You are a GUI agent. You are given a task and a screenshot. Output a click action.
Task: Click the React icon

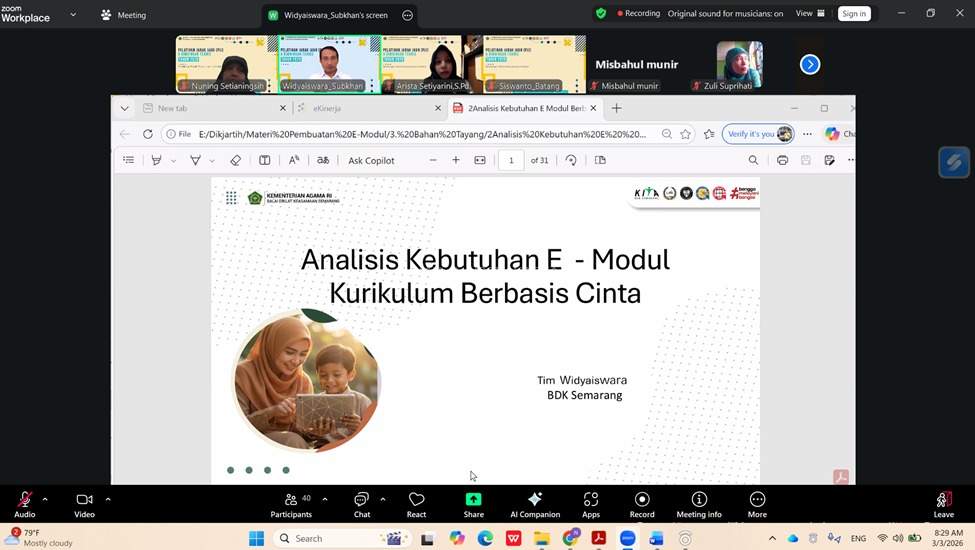tap(416, 501)
